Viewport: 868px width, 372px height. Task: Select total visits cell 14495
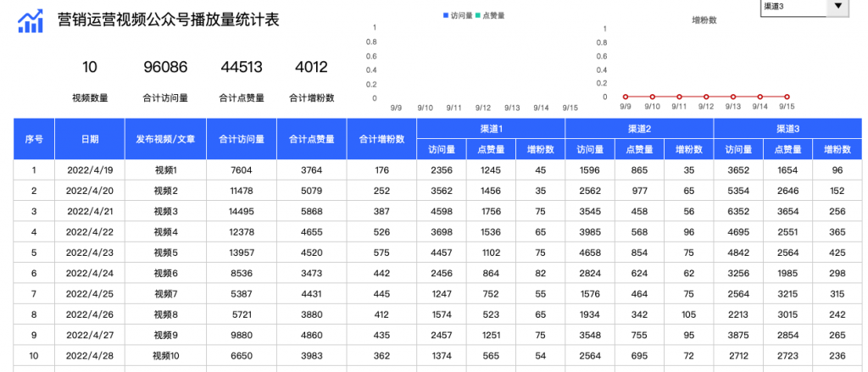[242, 212]
